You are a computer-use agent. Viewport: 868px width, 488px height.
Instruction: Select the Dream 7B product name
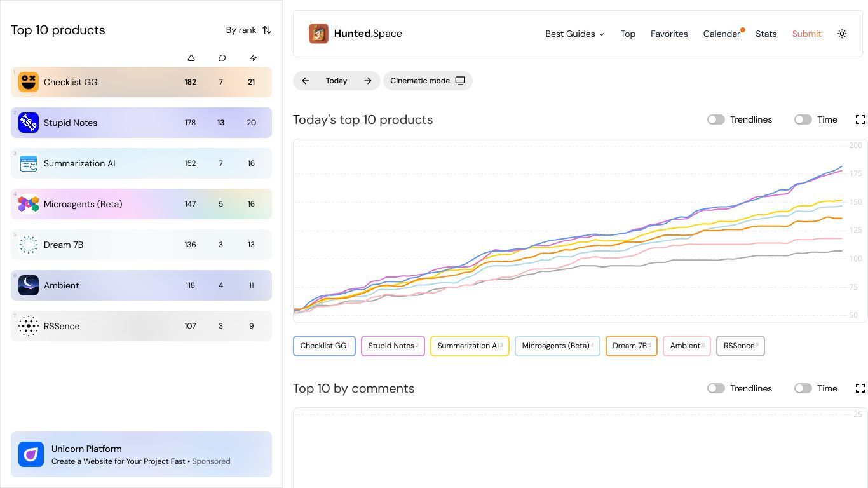(x=64, y=245)
